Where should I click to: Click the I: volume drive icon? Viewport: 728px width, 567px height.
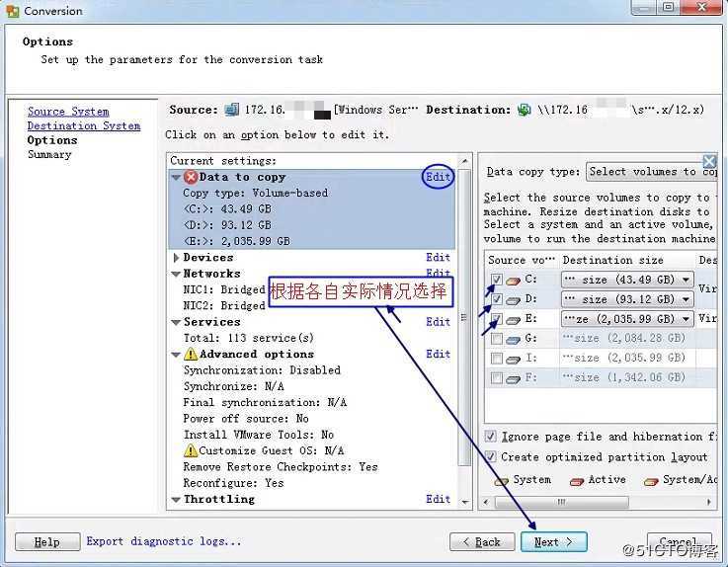pos(513,359)
